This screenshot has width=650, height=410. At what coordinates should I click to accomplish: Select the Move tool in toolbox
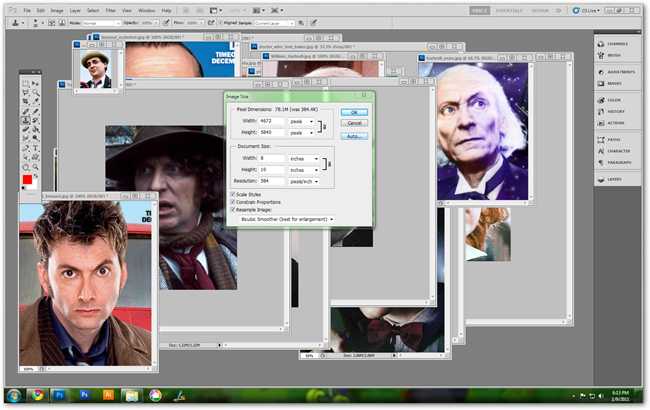point(35,84)
